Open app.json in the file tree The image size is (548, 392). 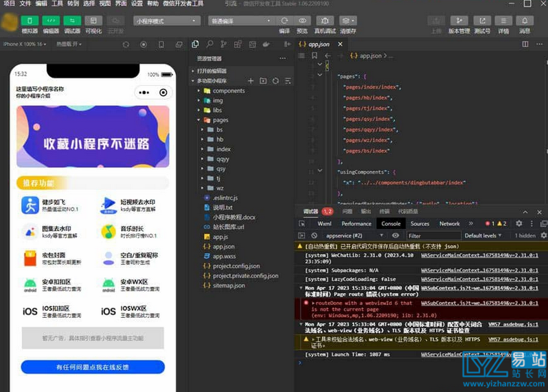point(223,246)
